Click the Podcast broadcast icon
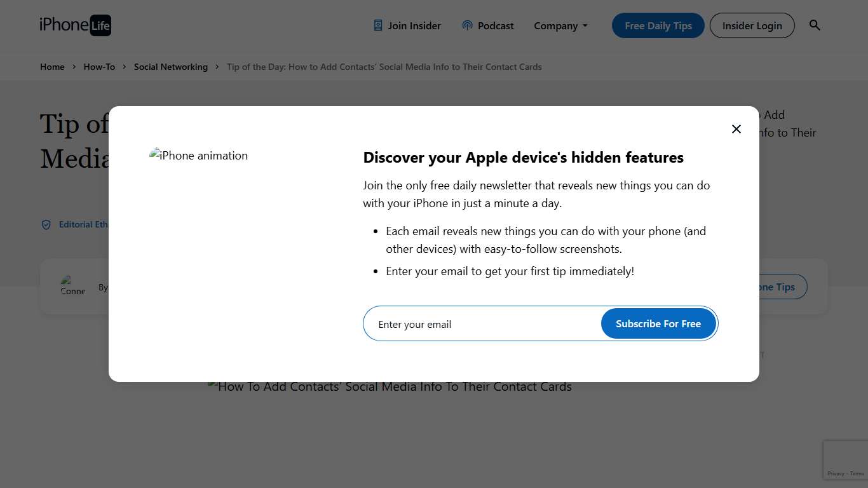Image resolution: width=868 pixels, height=488 pixels. 467,25
